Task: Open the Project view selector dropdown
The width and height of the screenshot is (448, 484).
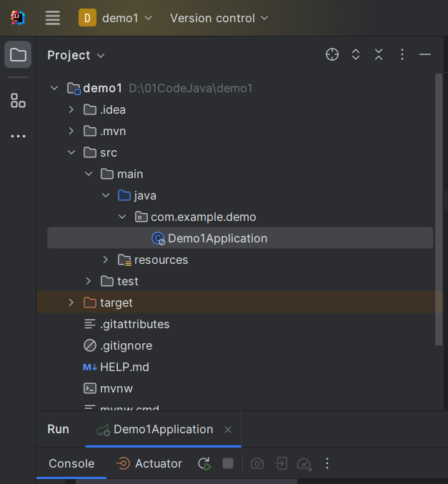Action: pyautogui.click(x=76, y=55)
